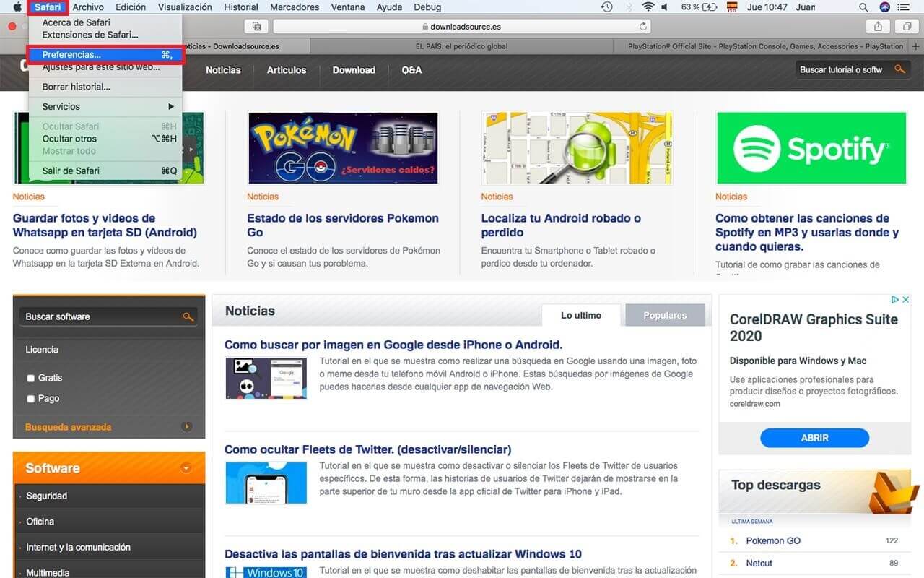Click the Pokémon GO article thumbnail
Viewport: 924px width, 578px height.
pos(343,148)
